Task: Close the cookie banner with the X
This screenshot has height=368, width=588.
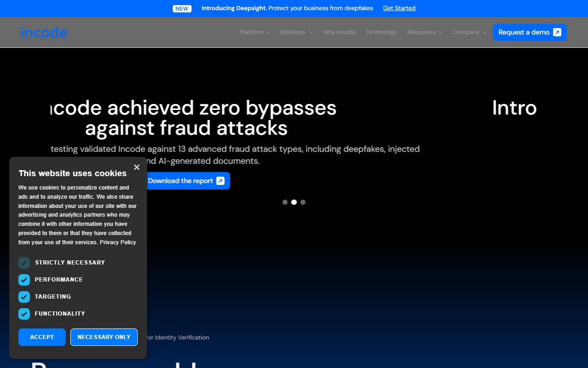Action: [136, 167]
